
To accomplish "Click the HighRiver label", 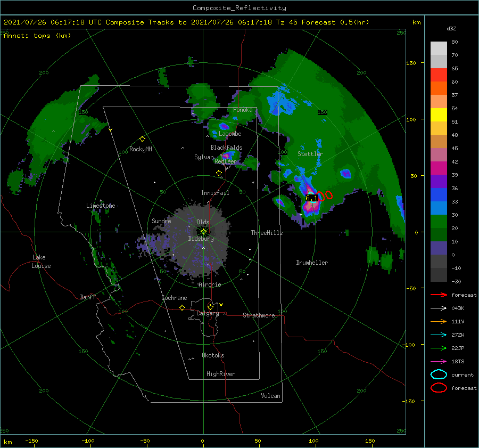I will [221, 374].
